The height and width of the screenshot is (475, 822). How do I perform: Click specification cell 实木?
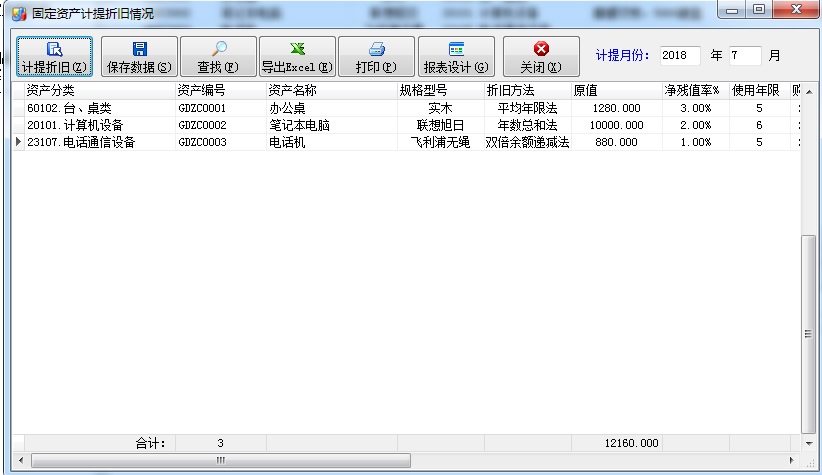coord(440,109)
